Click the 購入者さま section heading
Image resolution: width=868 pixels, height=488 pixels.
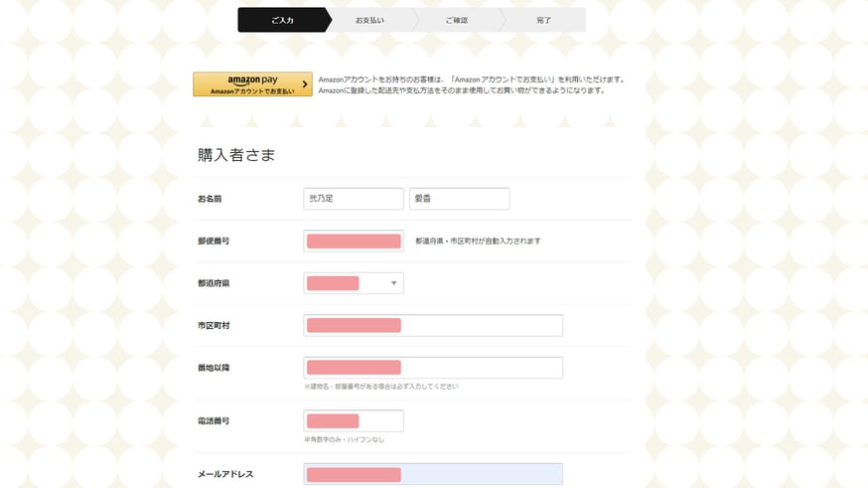(236, 155)
